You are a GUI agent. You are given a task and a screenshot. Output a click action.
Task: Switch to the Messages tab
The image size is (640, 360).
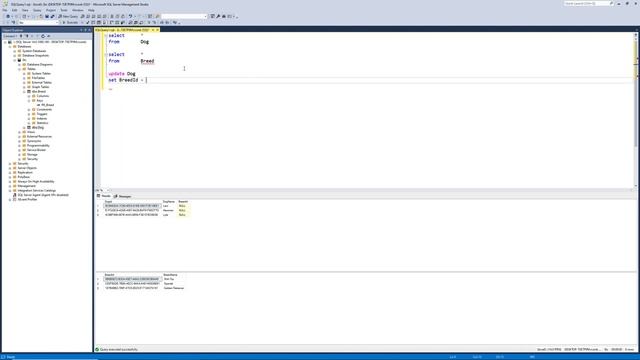[x=122, y=196]
